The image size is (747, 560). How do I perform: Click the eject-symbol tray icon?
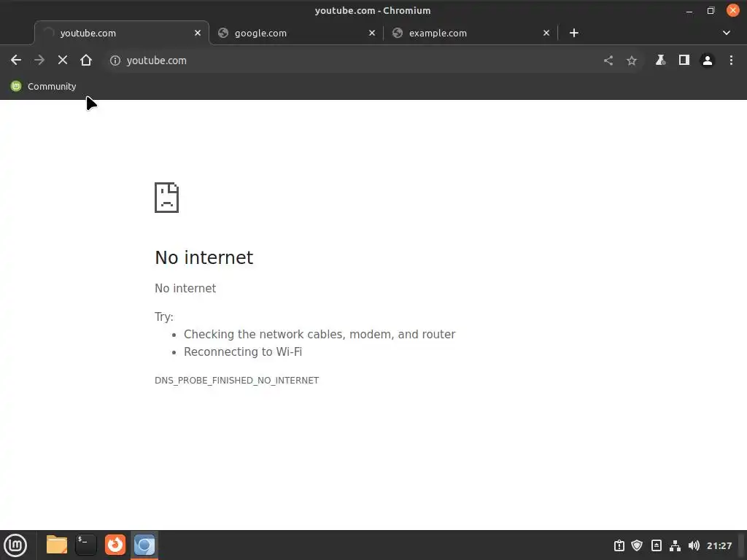pos(656,545)
